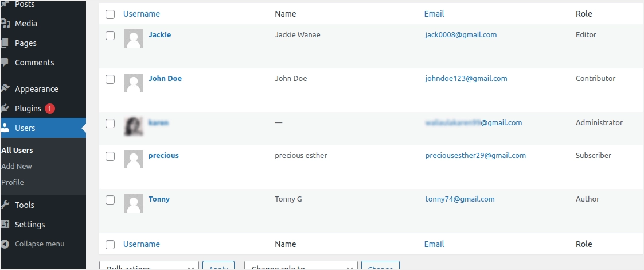Image resolution: width=644 pixels, height=270 pixels.
Task: Click the Appearance brush icon
Action: click(x=5, y=88)
